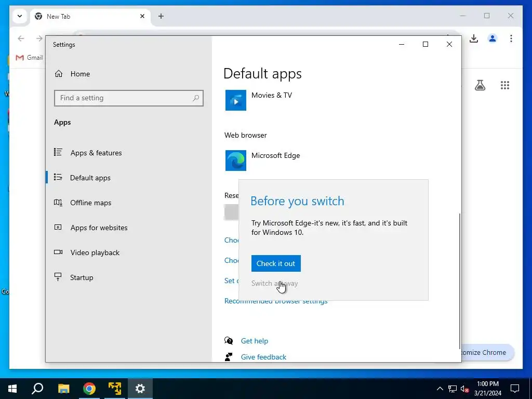Open notification center icon
The width and height of the screenshot is (532, 399).
pos(515,389)
